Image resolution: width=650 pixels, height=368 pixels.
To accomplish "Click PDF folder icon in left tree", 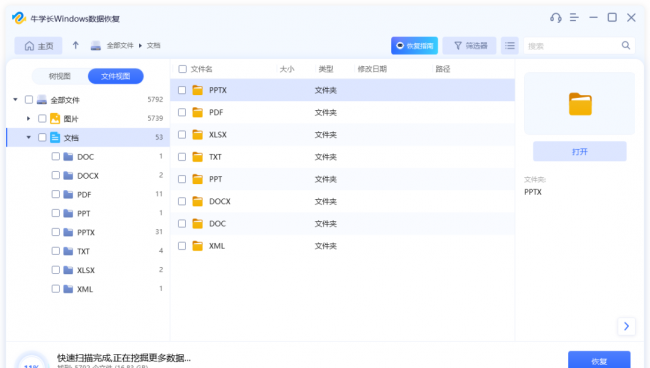I will (68, 194).
